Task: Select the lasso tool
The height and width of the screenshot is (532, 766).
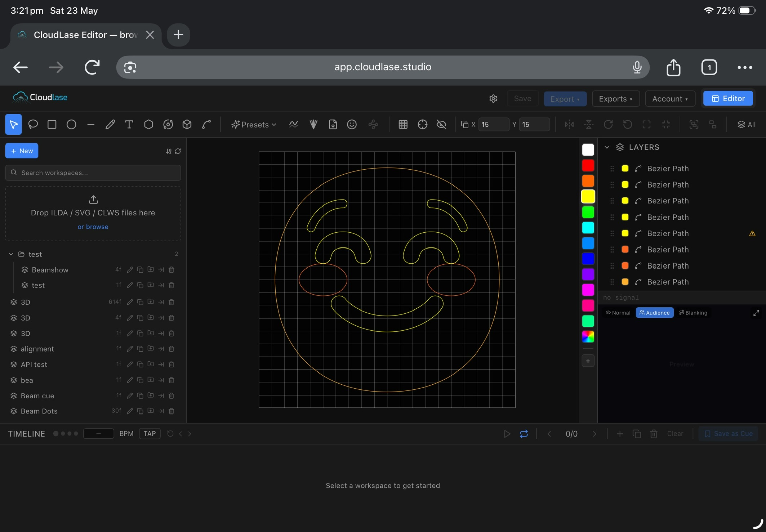Action: [33, 125]
